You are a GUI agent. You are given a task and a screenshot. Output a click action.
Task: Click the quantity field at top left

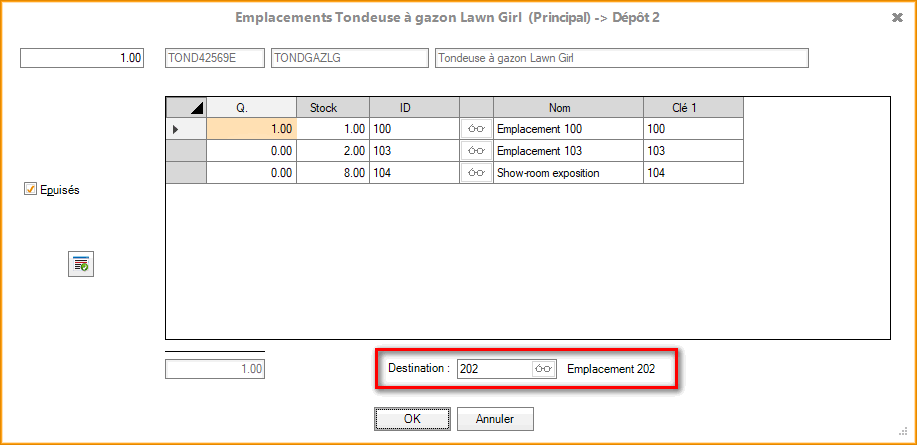(82, 59)
